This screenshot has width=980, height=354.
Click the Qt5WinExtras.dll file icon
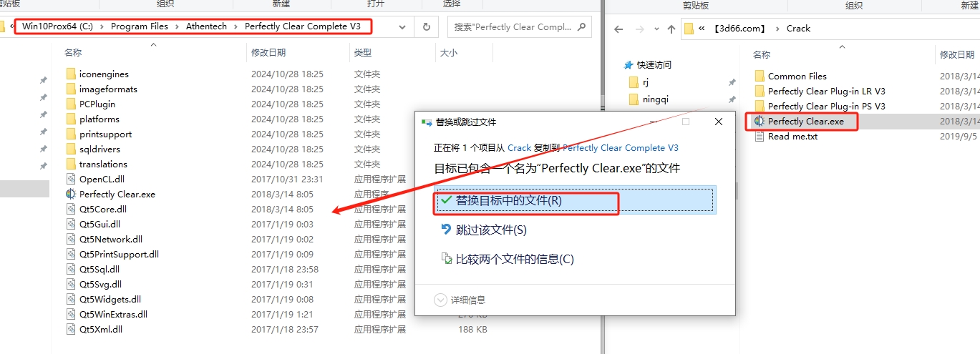pyautogui.click(x=70, y=314)
